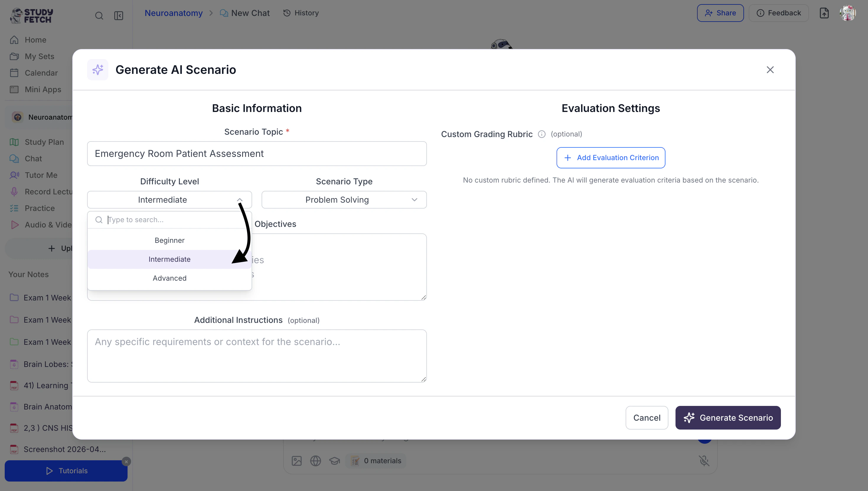
Task: Click the Additional Instructions text area
Action: pos(257,356)
